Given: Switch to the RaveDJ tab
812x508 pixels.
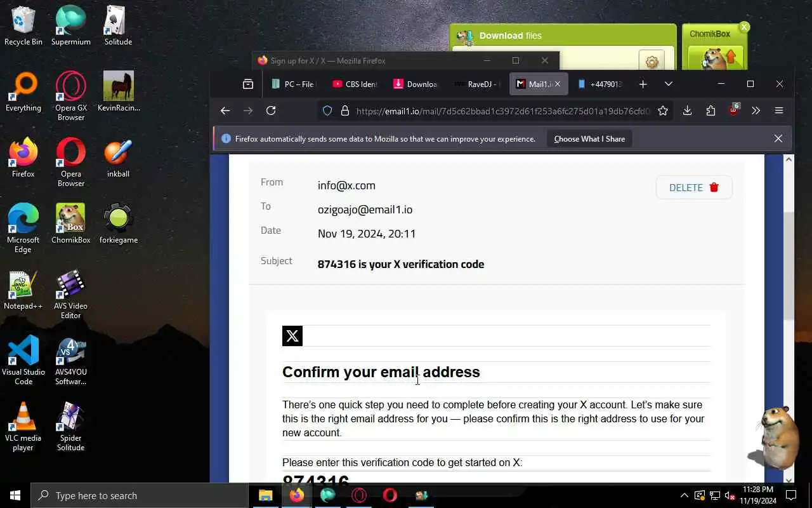Looking at the screenshot, I should tap(477, 84).
